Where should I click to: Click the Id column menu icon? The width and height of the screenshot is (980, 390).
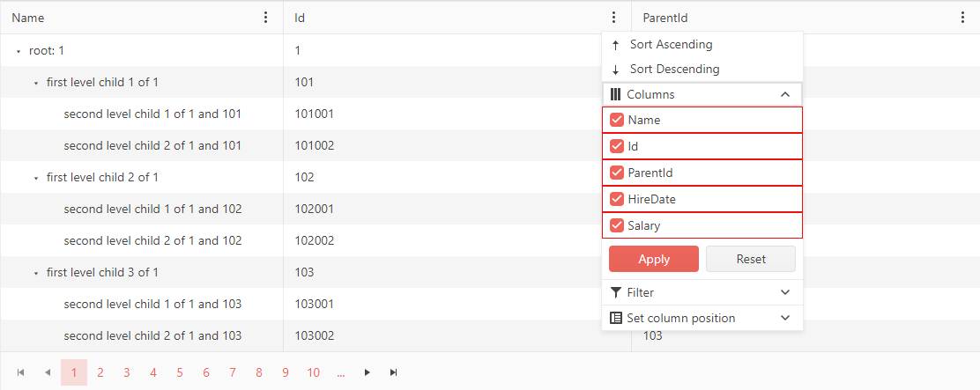click(x=614, y=18)
